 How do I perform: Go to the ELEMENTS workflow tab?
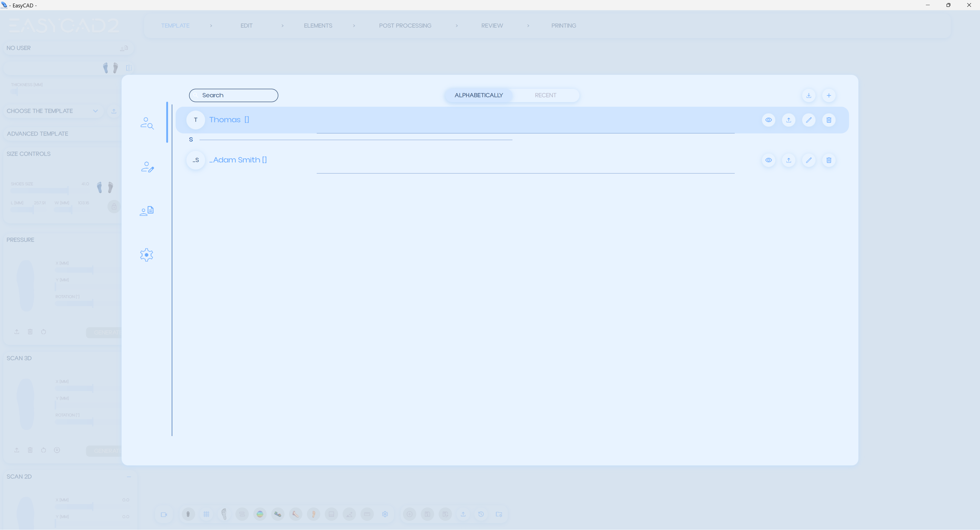point(318,26)
